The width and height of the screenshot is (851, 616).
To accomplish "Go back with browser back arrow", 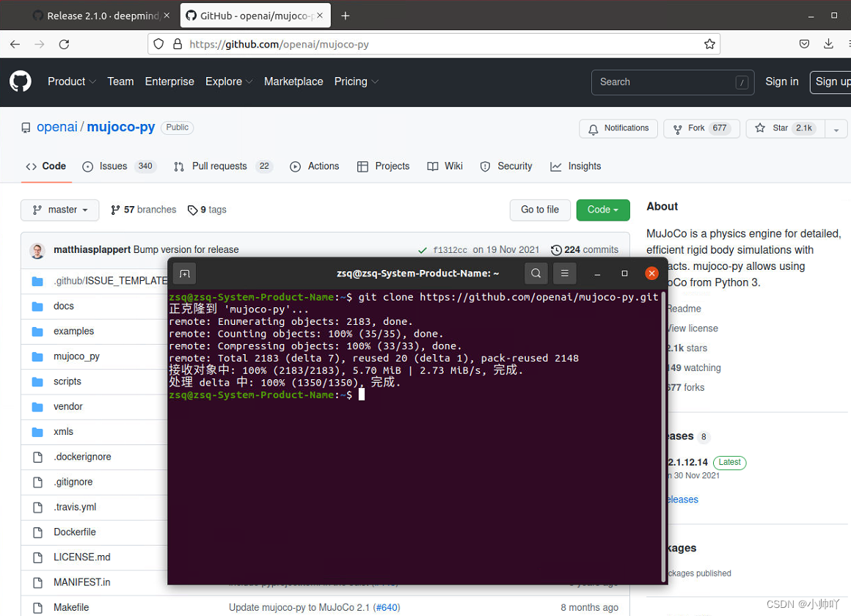I will click(15, 45).
